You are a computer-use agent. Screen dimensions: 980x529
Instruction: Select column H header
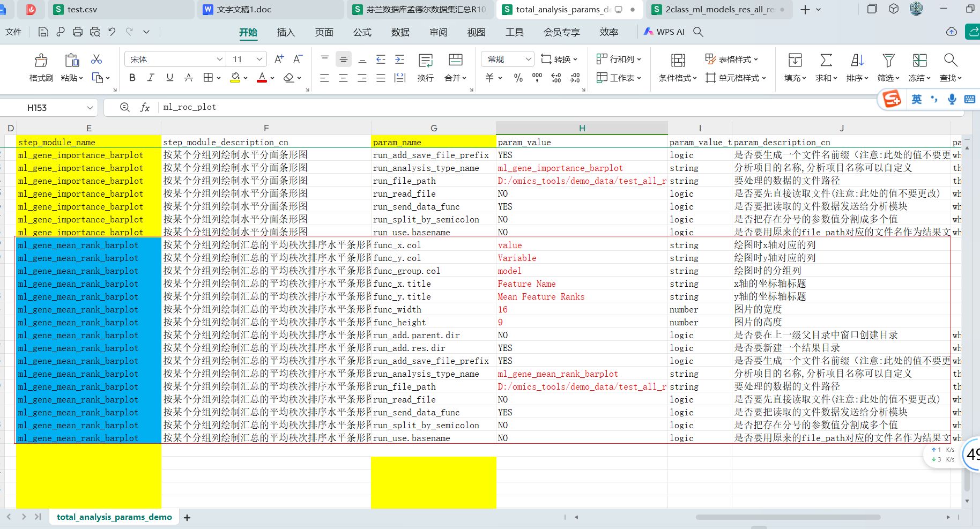coord(582,128)
